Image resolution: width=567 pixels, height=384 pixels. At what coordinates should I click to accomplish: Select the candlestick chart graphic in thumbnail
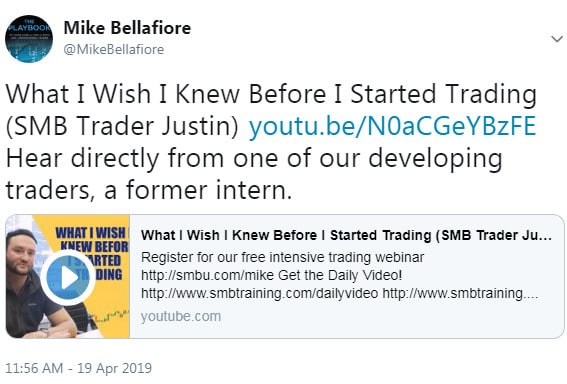[110, 316]
